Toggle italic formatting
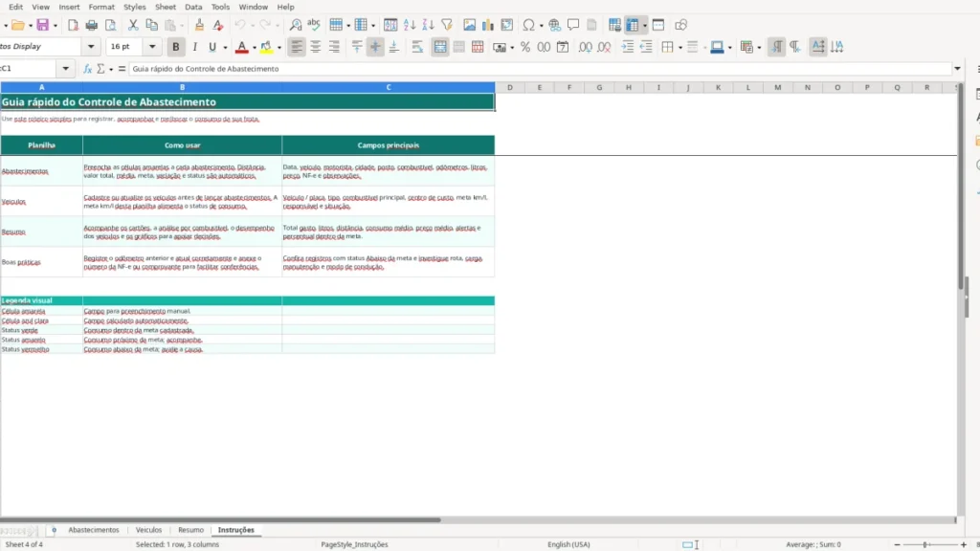This screenshot has height=551, width=980. point(194,47)
